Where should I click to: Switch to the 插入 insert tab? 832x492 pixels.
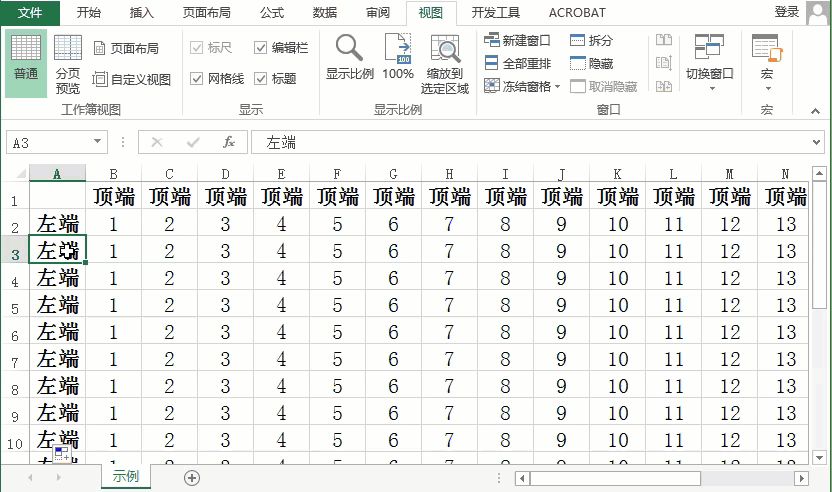[x=142, y=13]
